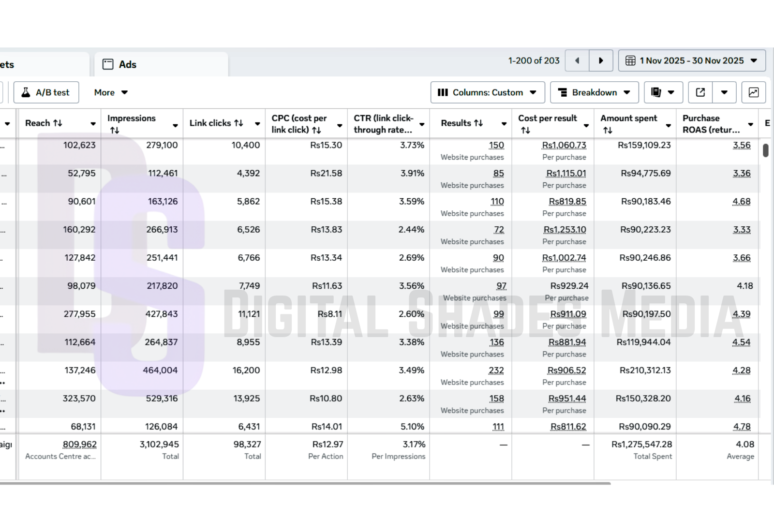The image size is (774, 532).
Task: Open the Columns: Custom dropdown
Action: pyautogui.click(x=487, y=92)
